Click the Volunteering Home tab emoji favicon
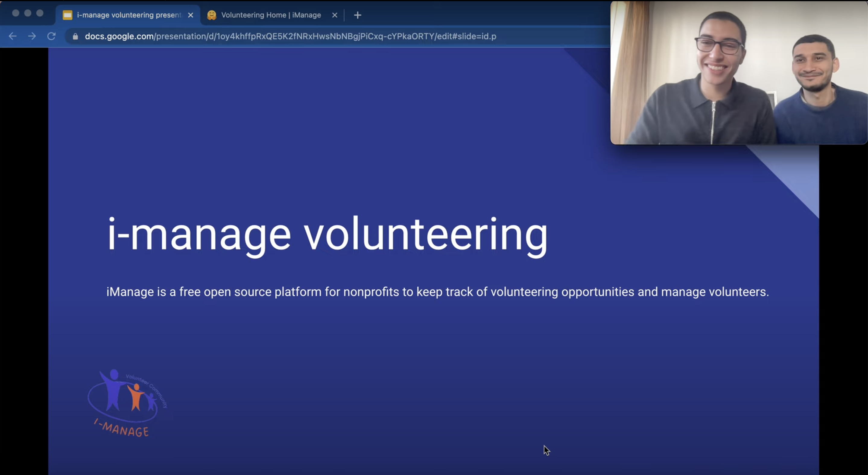The width and height of the screenshot is (868, 475). (212, 15)
